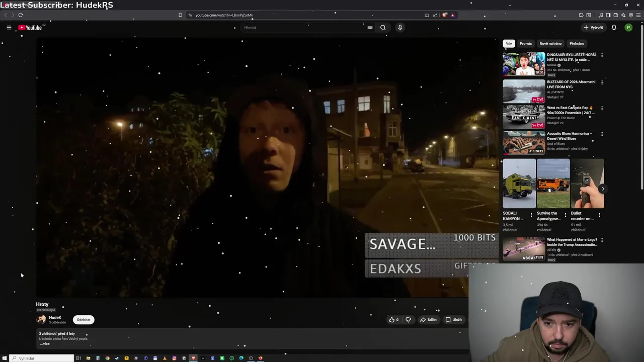Open the DINOSAUŘI BYLI JEŠTĚ HORŠÍ video thumbnail
This screenshot has width=644, height=362.
(524, 64)
